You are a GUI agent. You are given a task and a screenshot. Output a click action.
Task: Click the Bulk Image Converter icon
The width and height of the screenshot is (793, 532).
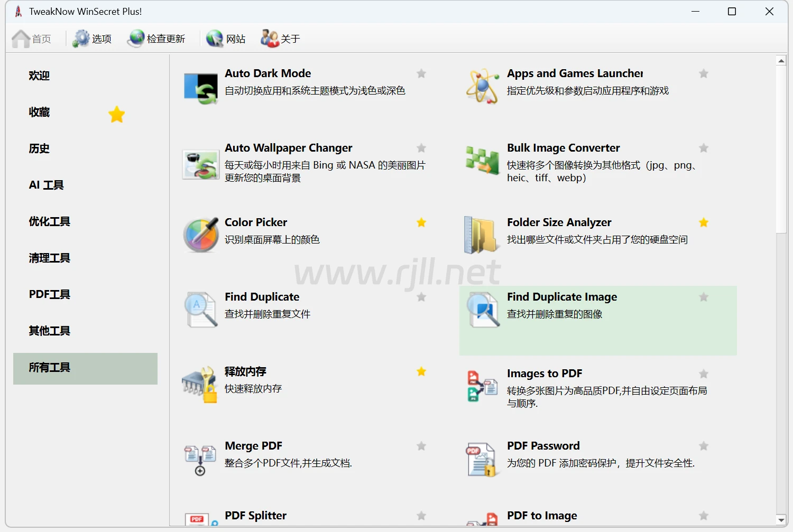(482, 161)
